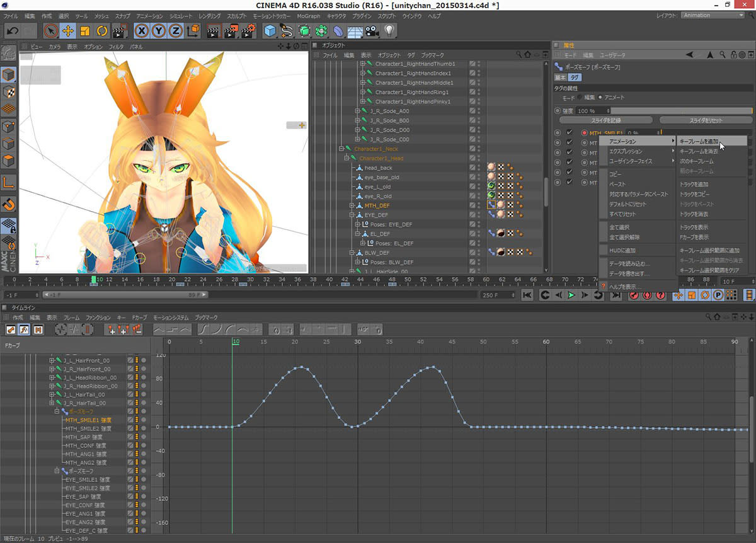756x543 pixels.
Task: Click the red Record Active Objects button
Action: 634,295
